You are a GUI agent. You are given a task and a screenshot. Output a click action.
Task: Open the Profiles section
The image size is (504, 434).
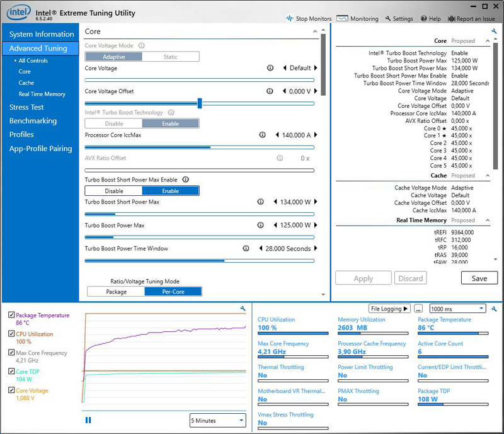(21, 134)
